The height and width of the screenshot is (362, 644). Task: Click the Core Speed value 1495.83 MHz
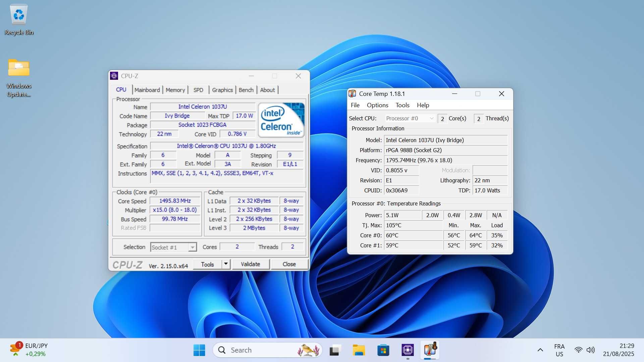point(175,201)
